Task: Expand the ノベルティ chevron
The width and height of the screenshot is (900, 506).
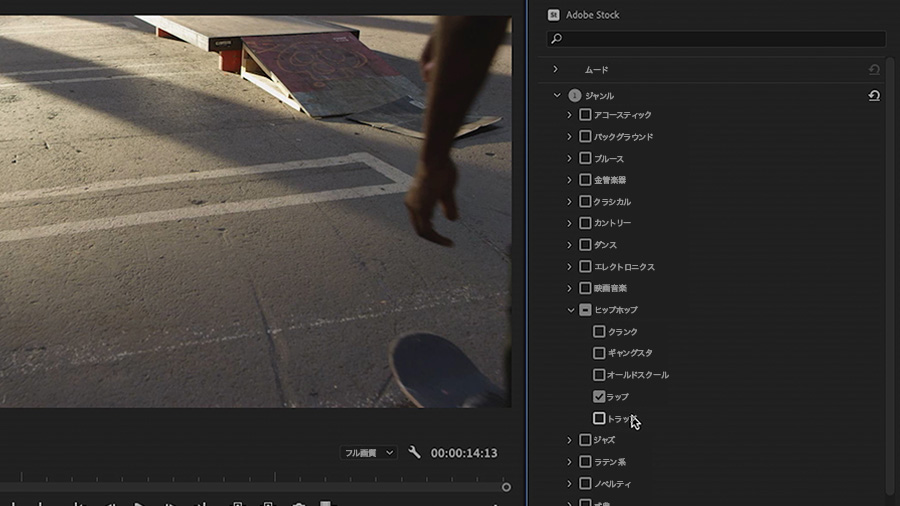Action: pos(569,484)
